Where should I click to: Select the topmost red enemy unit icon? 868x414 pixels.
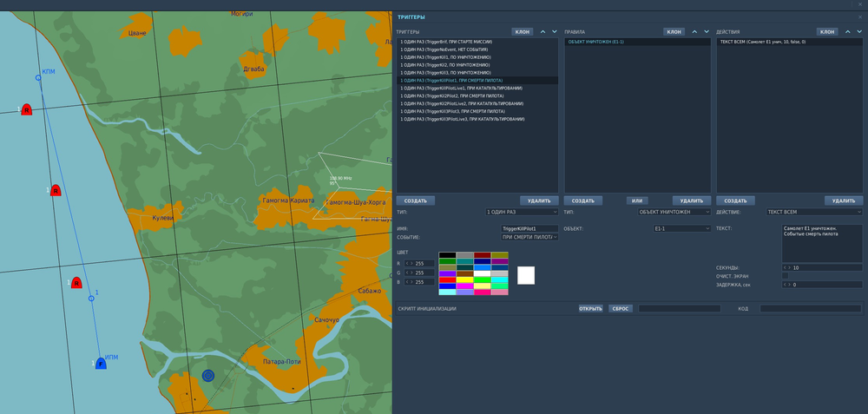26,109
